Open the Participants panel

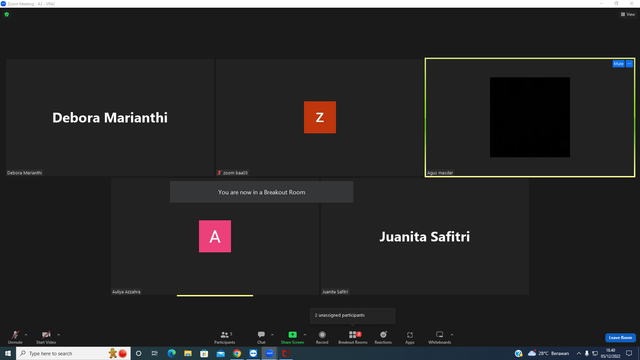tap(224, 337)
